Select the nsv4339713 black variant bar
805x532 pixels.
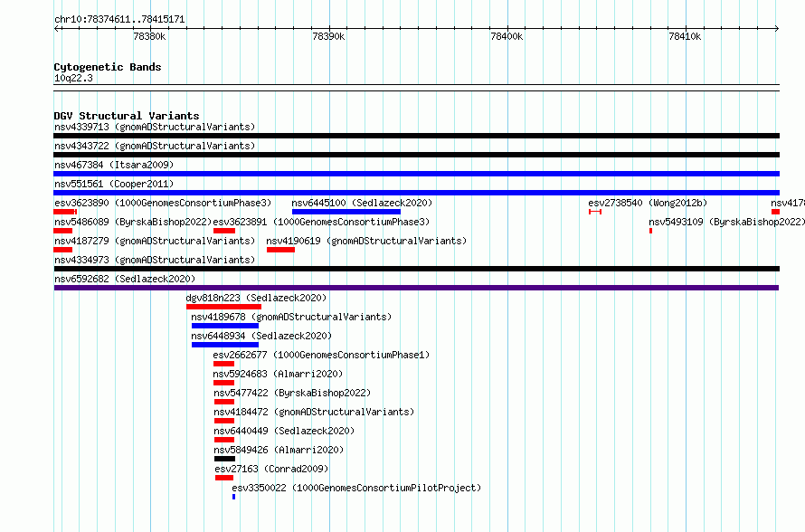pos(416,136)
